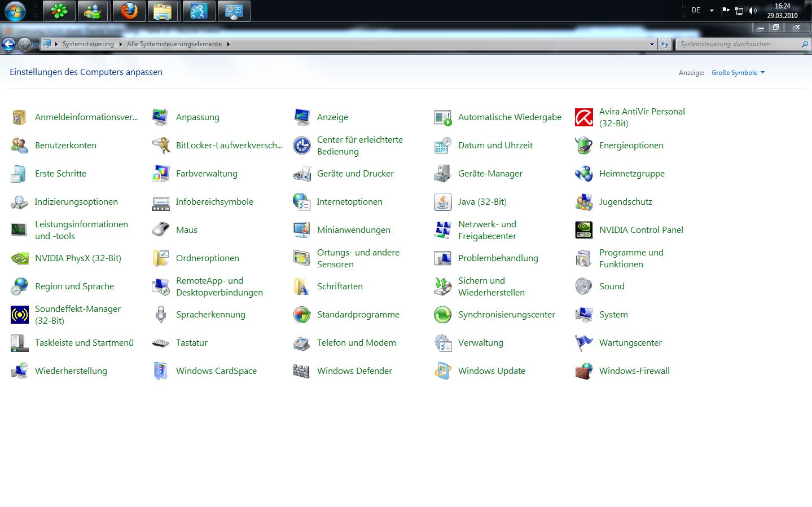The height and width of the screenshot is (507, 812).
Task: Open the Tastatur keyboard icon
Action: [160, 343]
